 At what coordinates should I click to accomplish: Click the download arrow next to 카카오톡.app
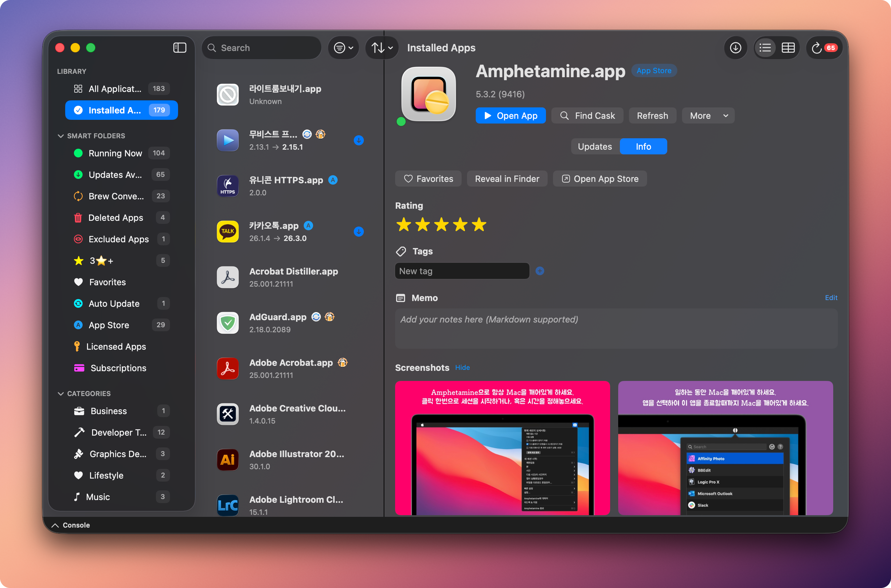(x=358, y=231)
